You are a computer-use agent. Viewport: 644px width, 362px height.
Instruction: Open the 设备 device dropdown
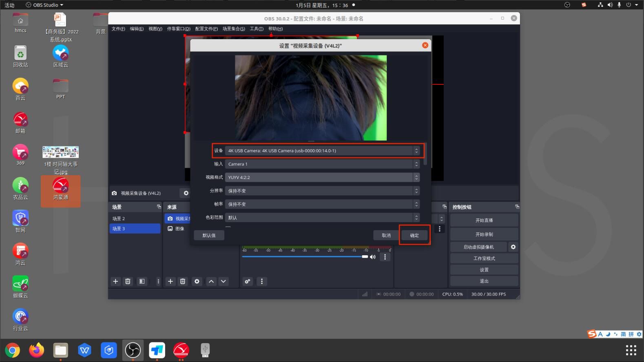click(322, 151)
